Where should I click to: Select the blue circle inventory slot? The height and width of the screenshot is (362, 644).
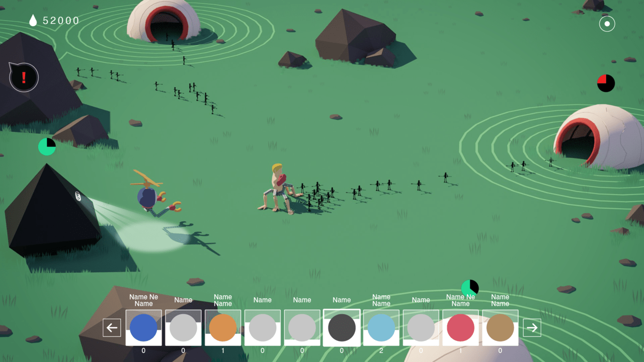[x=143, y=328]
